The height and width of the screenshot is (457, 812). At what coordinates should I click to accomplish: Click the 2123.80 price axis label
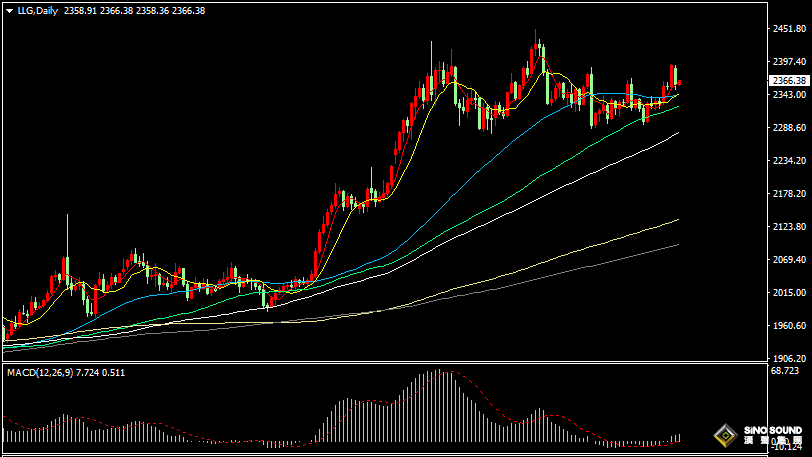[x=787, y=228]
